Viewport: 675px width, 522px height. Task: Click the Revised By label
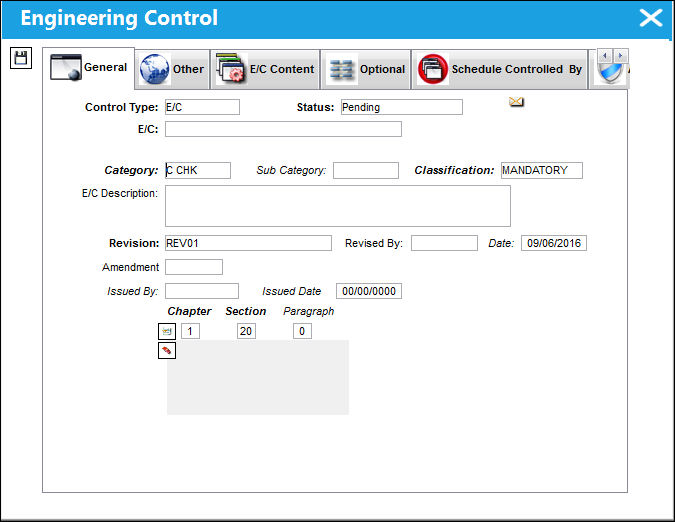click(x=374, y=243)
